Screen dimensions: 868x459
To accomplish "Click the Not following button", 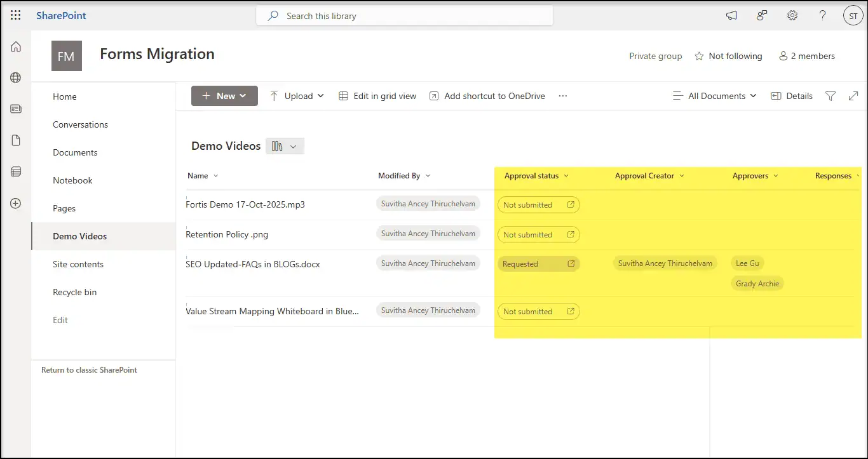I will [728, 56].
